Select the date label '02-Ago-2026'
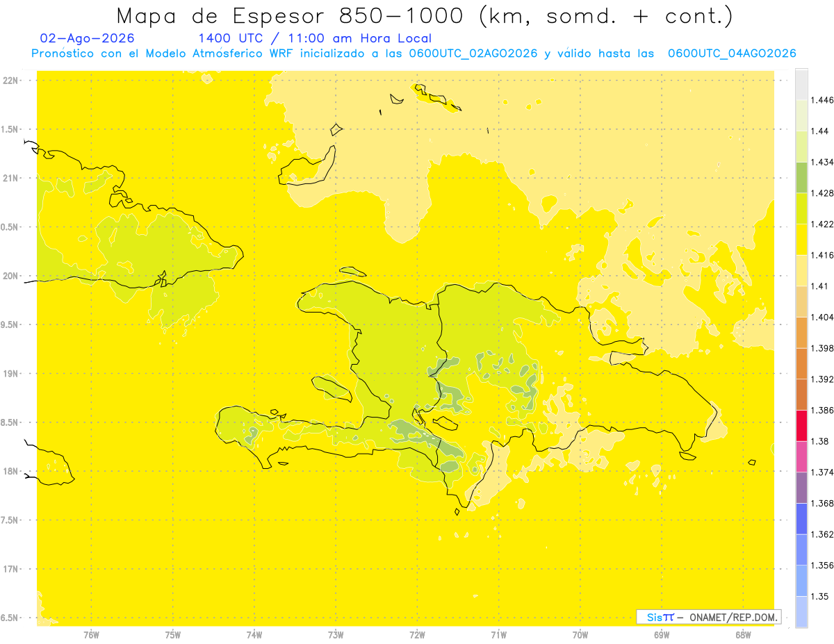The width and height of the screenshot is (834, 644). 88,38
